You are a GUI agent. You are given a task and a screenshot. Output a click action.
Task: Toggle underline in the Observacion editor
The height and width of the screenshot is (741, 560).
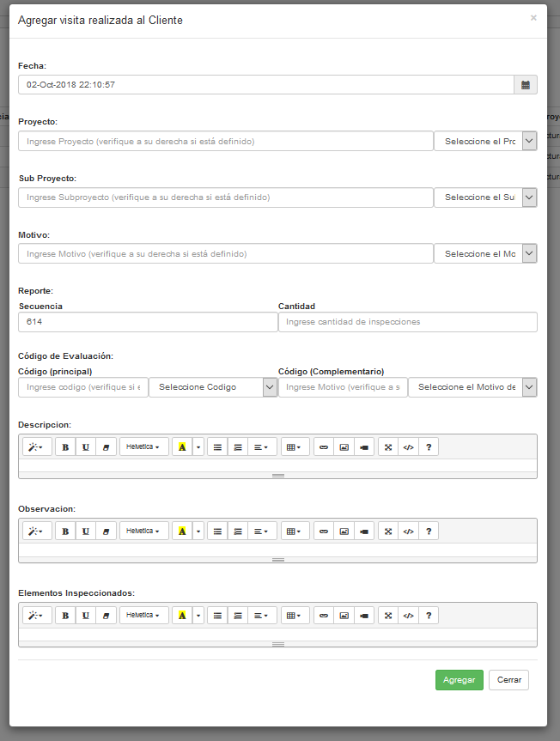pyautogui.click(x=86, y=531)
